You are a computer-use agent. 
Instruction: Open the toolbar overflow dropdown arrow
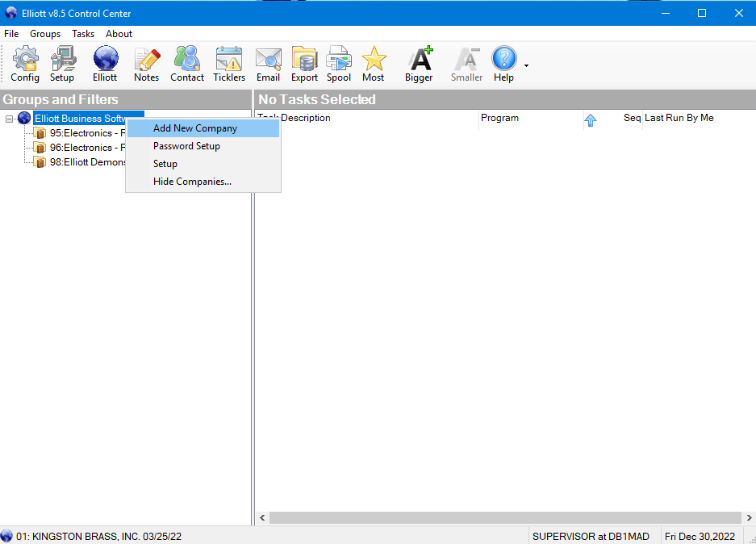pos(526,65)
